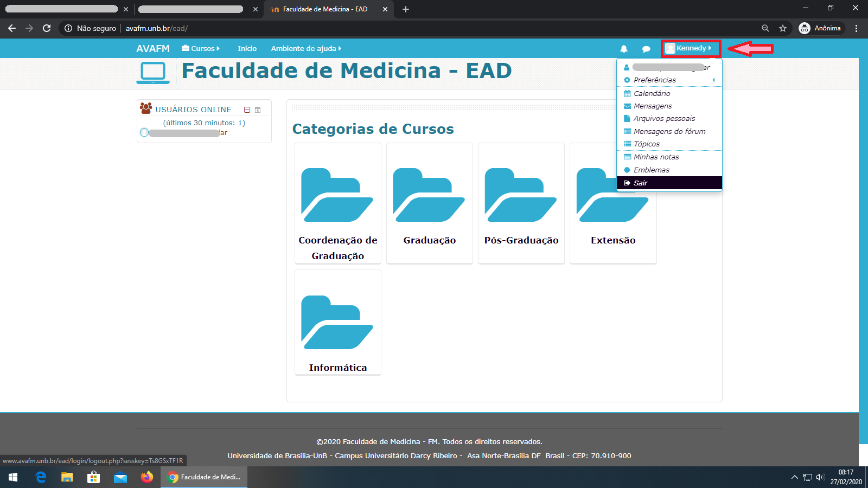This screenshot has height=488, width=868.
Task: Expand the Cursos dropdown menu
Action: [201, 49]
